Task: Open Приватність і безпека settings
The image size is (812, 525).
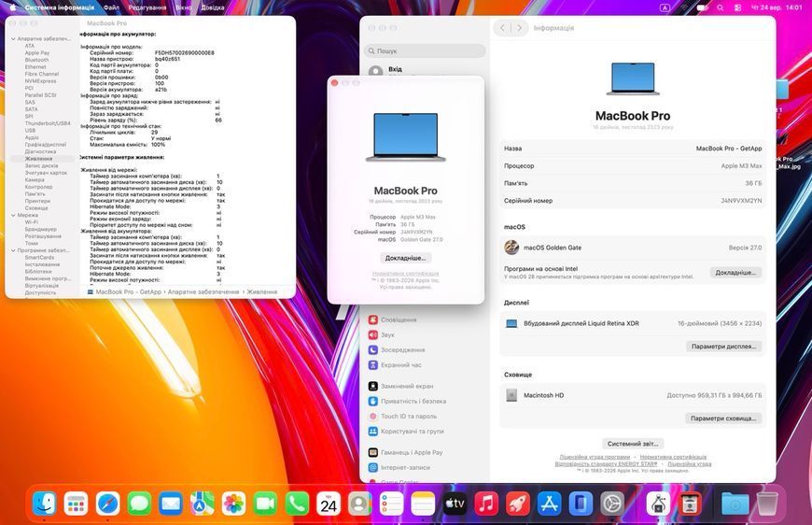Action: click(x=413, y=401)
